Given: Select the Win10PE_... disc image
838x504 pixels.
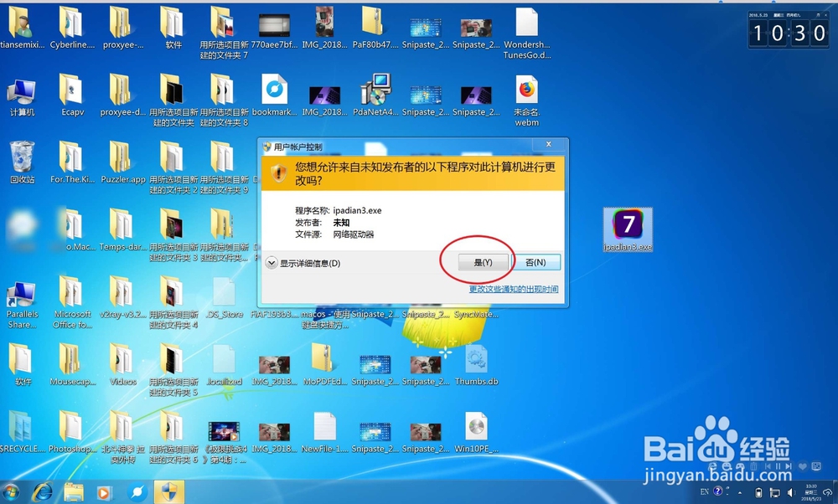Looking at the screenshot, I should [x=476, y=433].
